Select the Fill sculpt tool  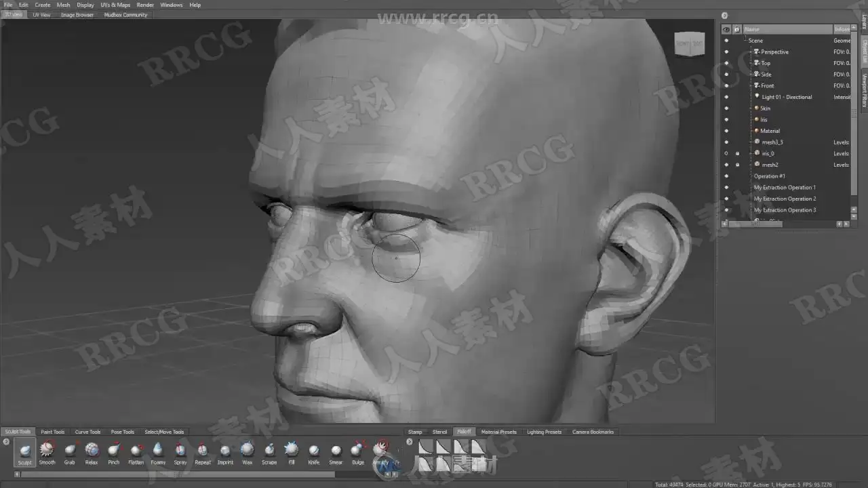point(292,453)
